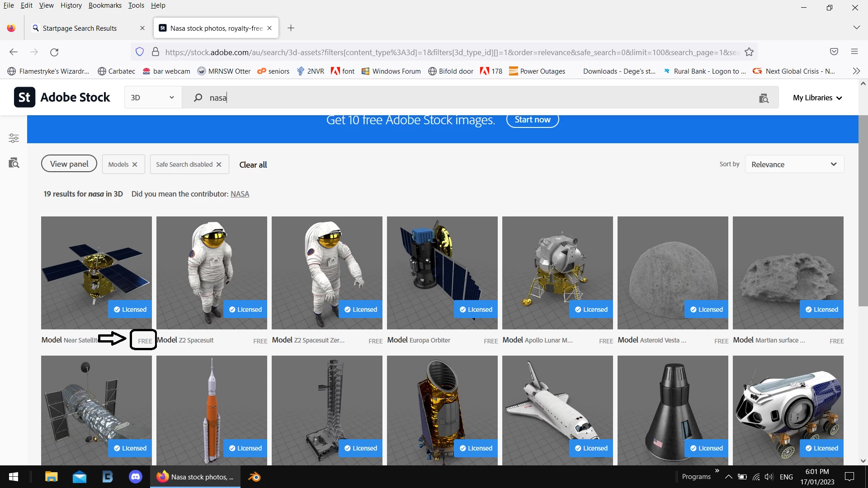
Task: Remove the Models filter chip
Action: click(135, 164)
